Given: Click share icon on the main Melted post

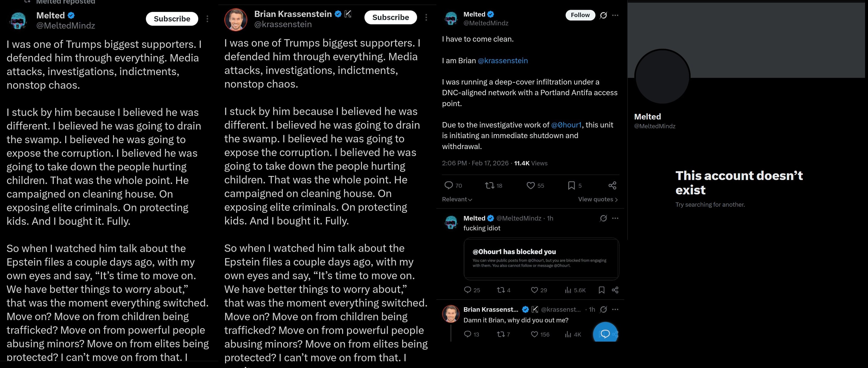Looking at the screenshot, I should (612, 185).
